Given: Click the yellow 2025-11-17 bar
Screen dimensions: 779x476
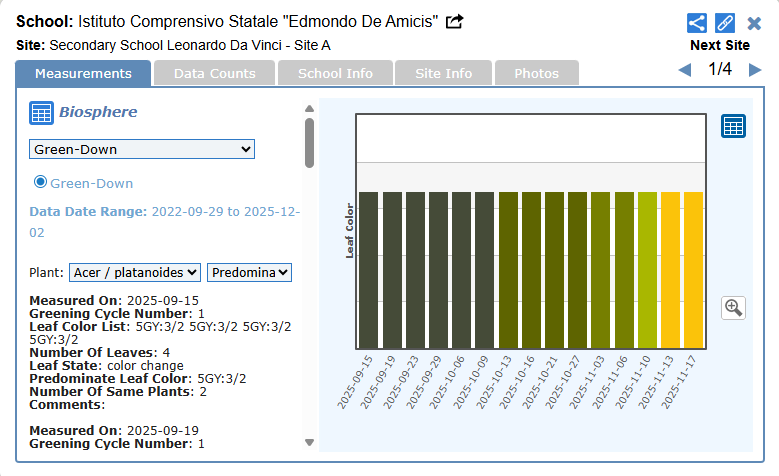Looking at the screenshot, I should click(x=693, y=270).
